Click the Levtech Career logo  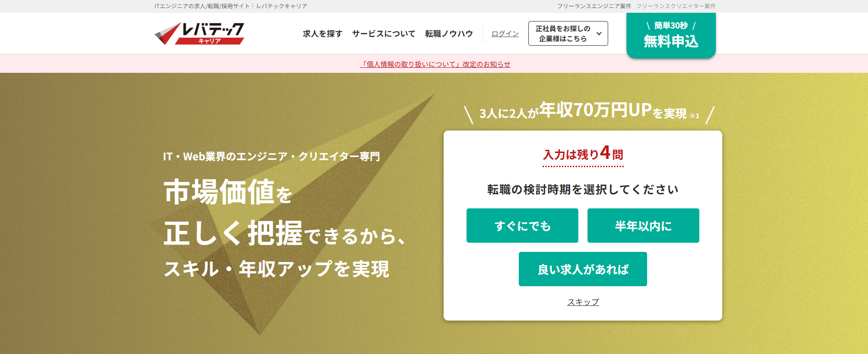click(199, 33)
